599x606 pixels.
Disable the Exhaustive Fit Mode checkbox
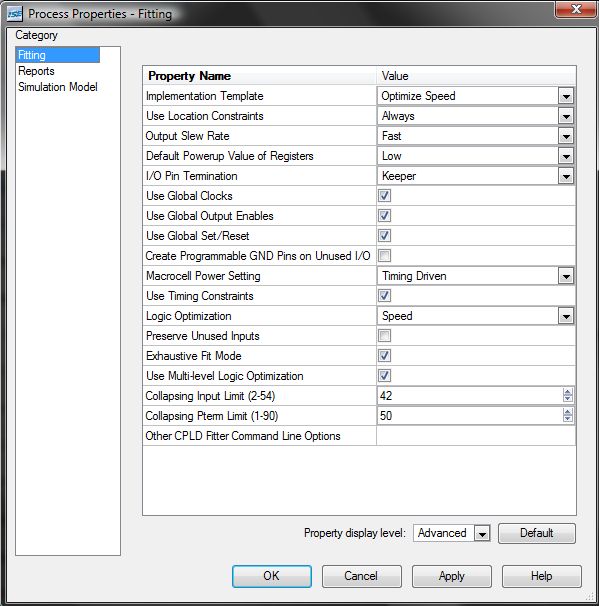coord(384,356)
